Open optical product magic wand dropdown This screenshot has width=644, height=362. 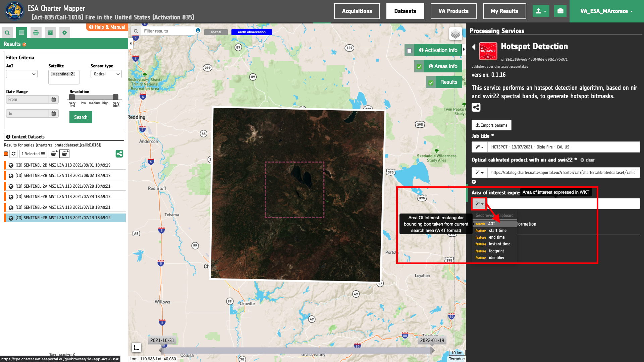[x=479, y=173]
